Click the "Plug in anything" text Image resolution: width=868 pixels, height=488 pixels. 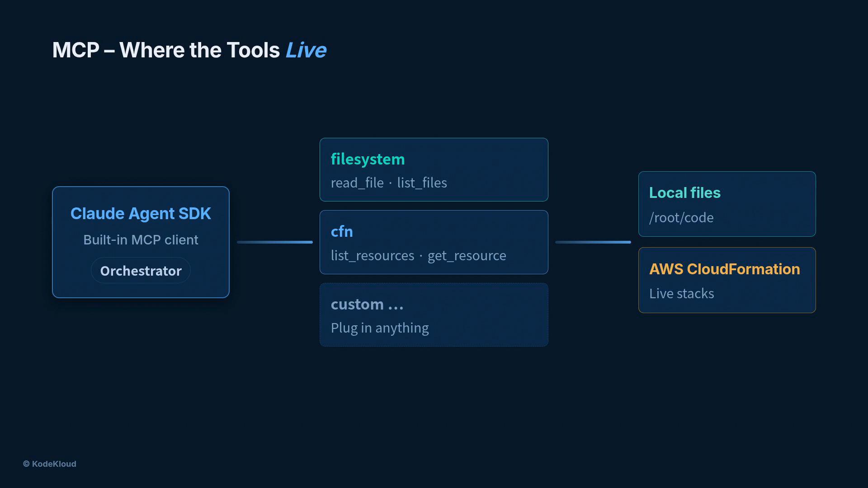point(380,328)
